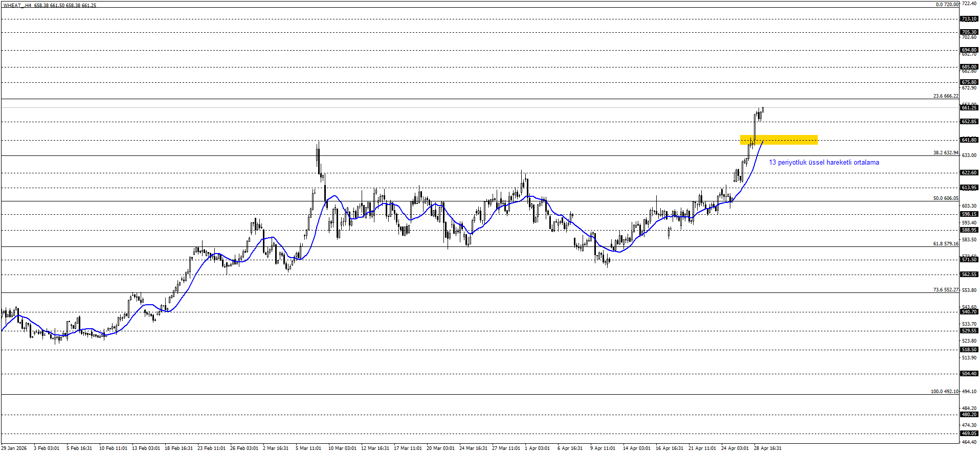This screenshot has width=980, height=454.
Task: Click the '14 Apr 03:01' time axis label
Action: [637, 448]
